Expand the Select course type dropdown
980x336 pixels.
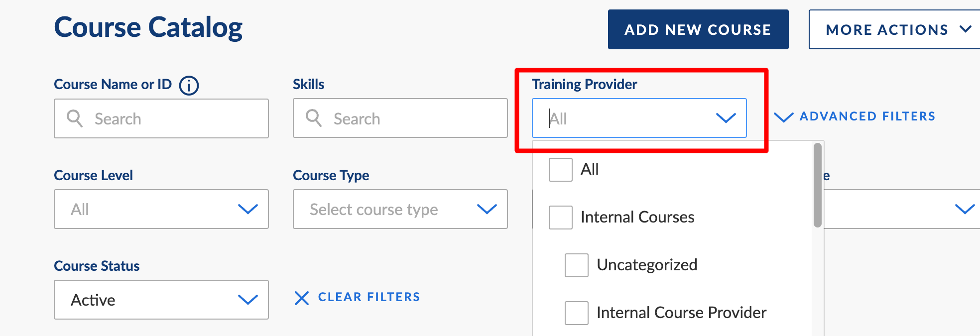[x=400, y=209]
